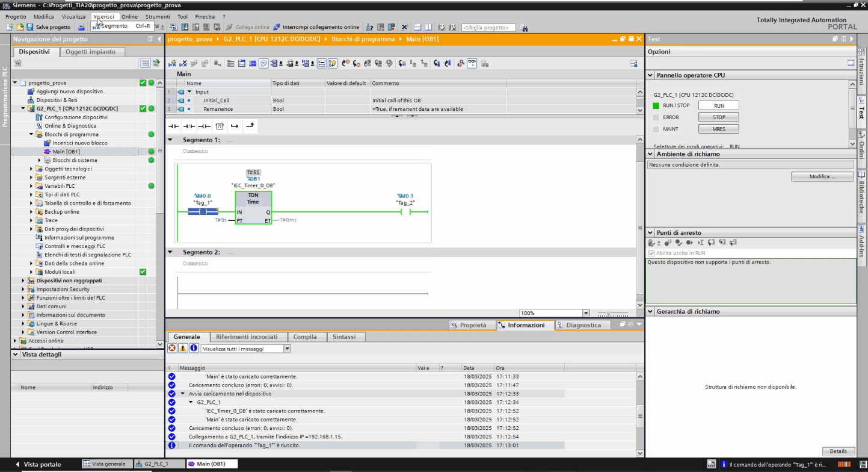Open the message filter dropdown Visualizza tutti i messaggi
This screenshot has width=868, height=472.
[x=288, y=349]
